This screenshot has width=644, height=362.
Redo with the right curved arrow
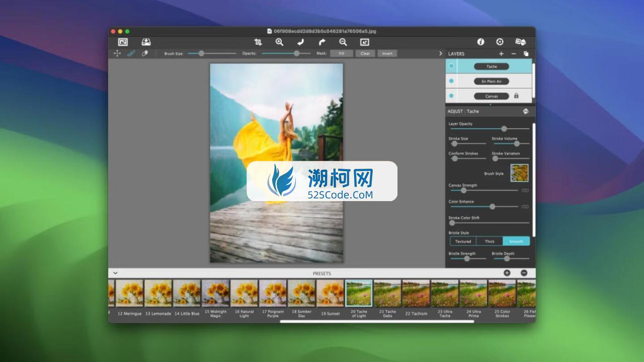(322, 42)
